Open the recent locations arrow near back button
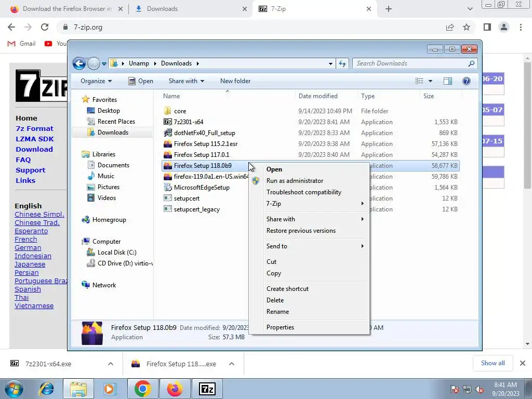The height and width of the screenshot is (399, 532). pyautogui.click(x=104, y=63)
